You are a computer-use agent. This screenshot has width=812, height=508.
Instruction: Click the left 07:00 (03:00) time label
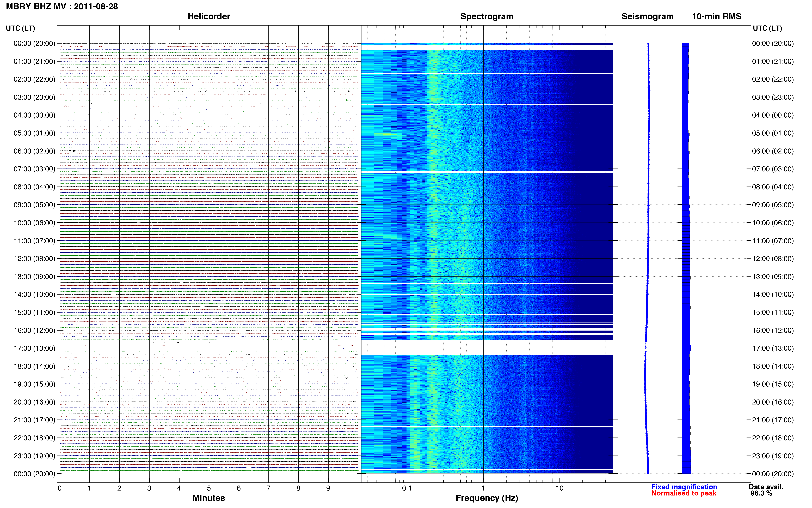(x=34, y=169)
